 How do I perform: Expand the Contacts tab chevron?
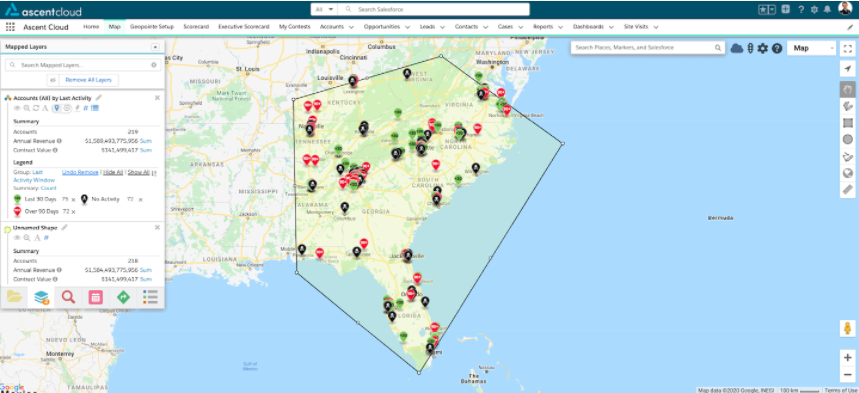coord(485,27)
